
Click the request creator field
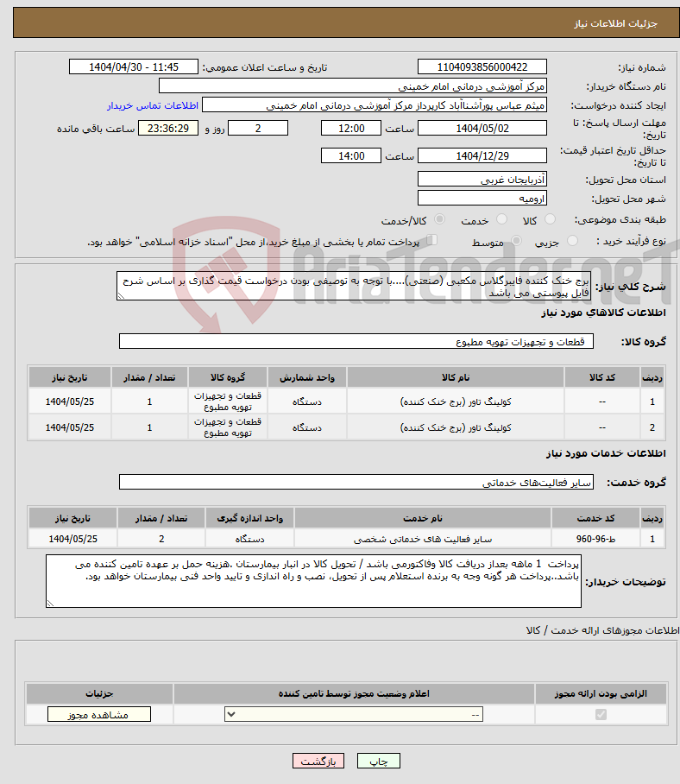click(x=375, y=105)
